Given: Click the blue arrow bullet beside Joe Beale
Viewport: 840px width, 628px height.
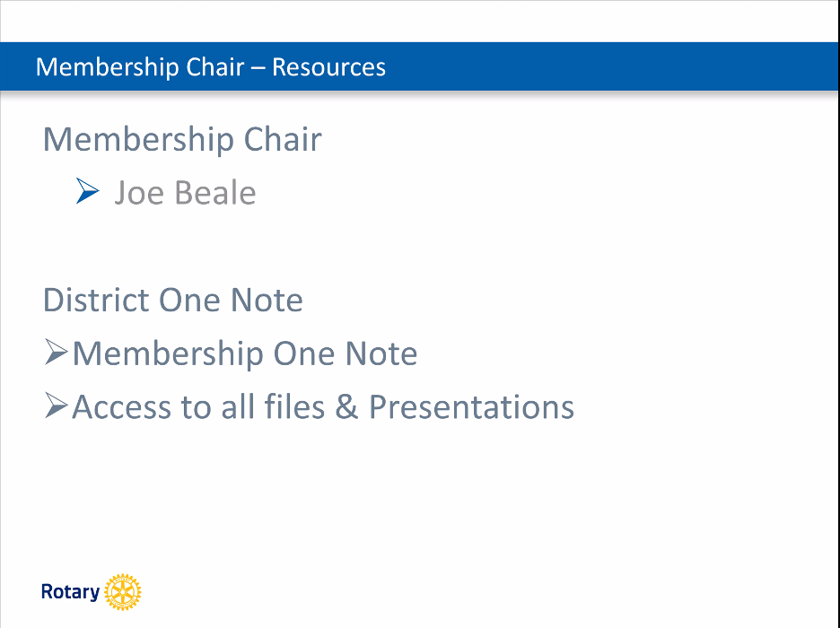Looking at the screenshot, I should (x=87, y=191).
